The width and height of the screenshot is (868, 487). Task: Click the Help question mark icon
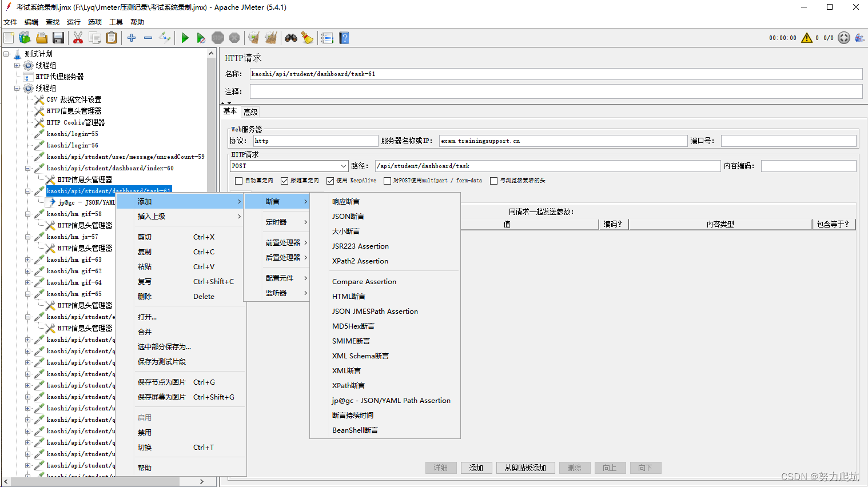click(344, 38)
